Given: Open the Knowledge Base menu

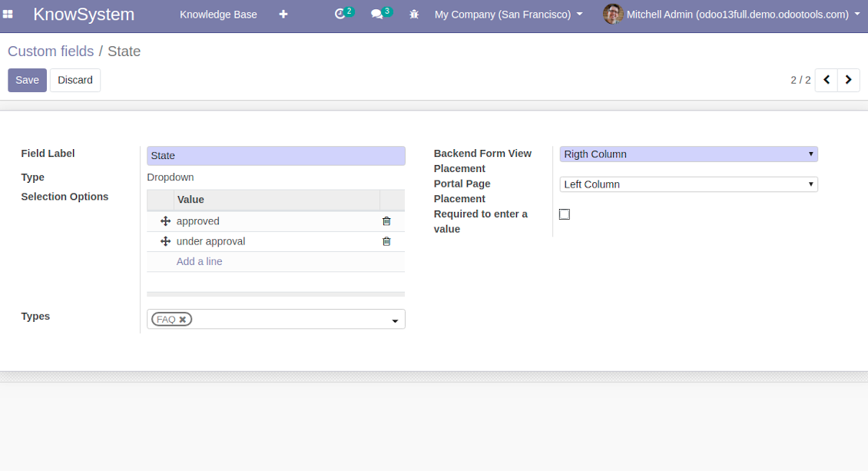Looking at the screenshot, I should tap(218, 15).
